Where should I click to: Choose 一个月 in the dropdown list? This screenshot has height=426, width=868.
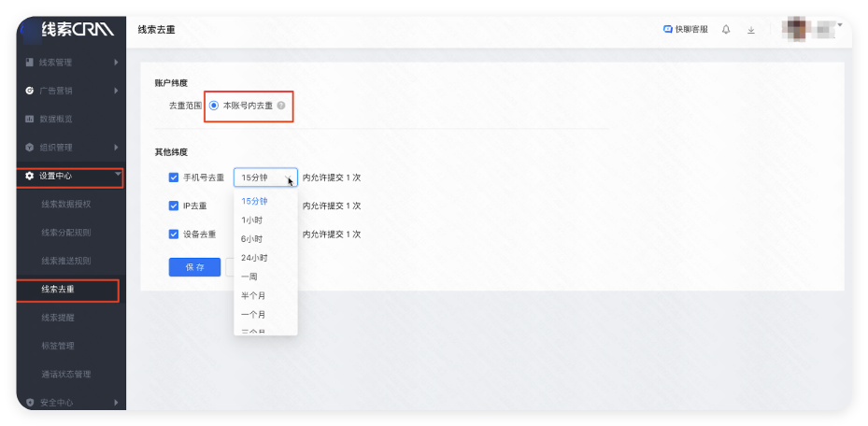click(265, 314)
